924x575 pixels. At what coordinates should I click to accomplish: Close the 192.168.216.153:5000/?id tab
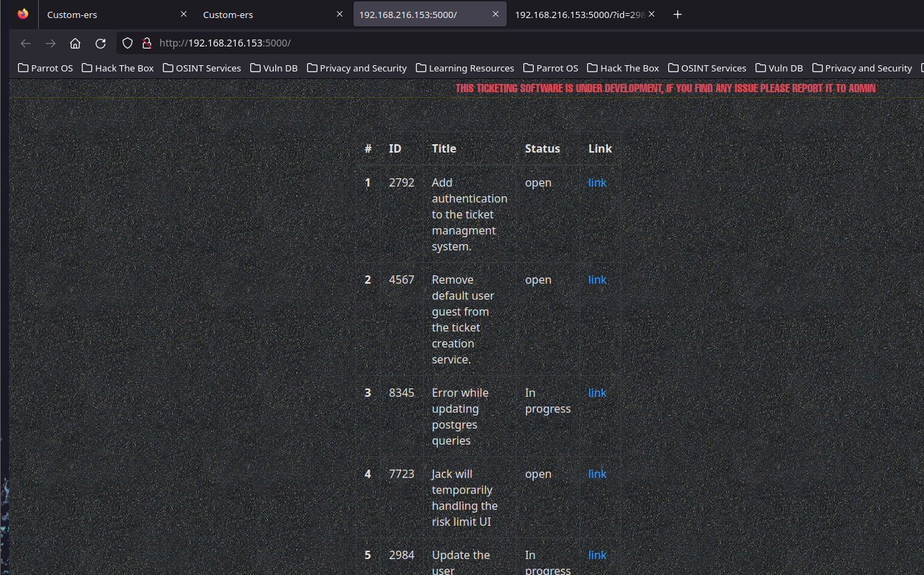tap(652, 14)
